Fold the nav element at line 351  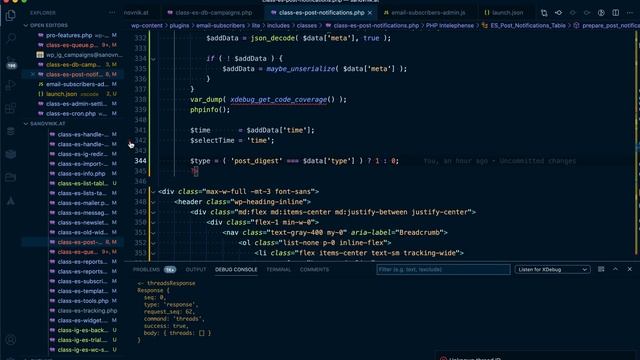(x=153, y=233)
